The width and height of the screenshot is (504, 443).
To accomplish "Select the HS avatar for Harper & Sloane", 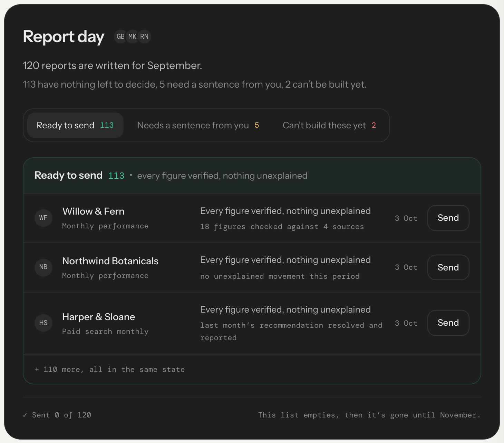I will tap(43, 323).
